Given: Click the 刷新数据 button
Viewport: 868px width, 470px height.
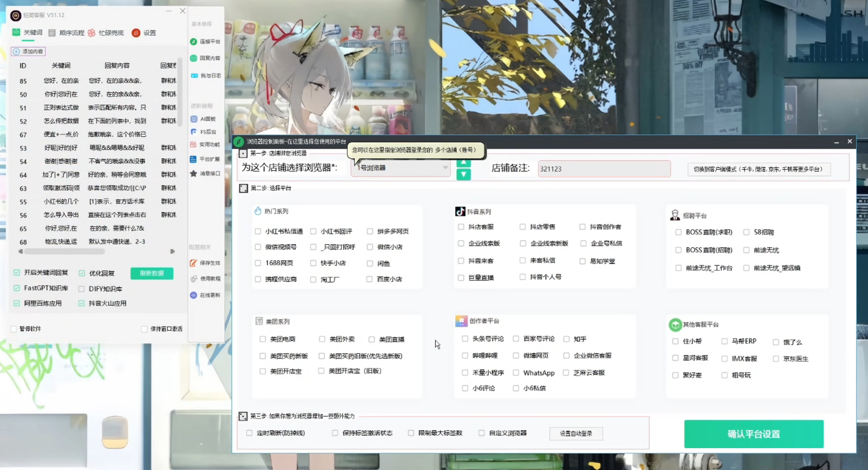Looking at the screenshot, I should pos(152,273).
